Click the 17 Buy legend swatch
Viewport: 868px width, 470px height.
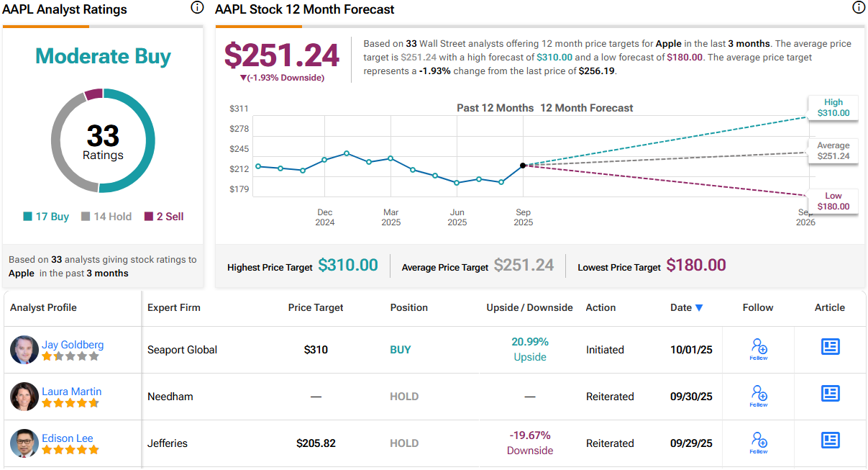(28, 217)
